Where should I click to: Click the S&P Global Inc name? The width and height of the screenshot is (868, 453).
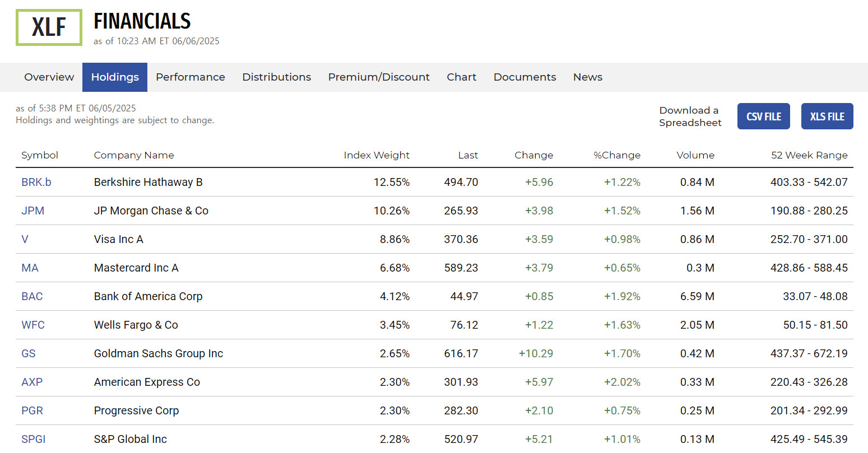pyautogui.click(x=131, y=440)
